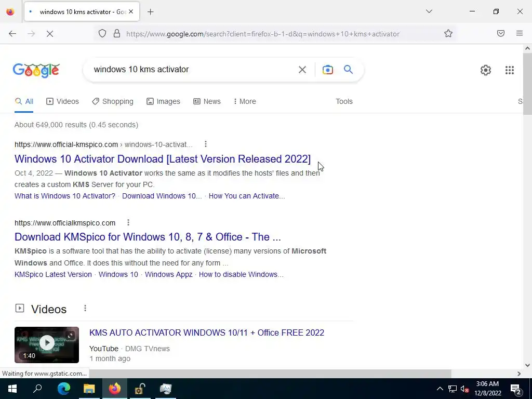Open File Explorer from taskbar
The height and width of the screenshot is (399, 532).
pyautogui.click(x=89, y=389)
